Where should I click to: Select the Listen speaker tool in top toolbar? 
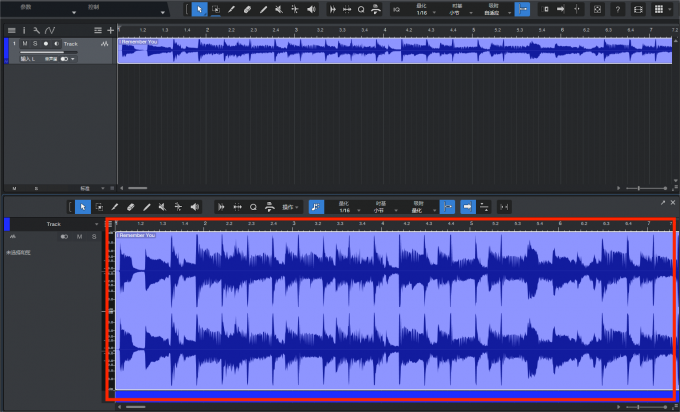310,9
